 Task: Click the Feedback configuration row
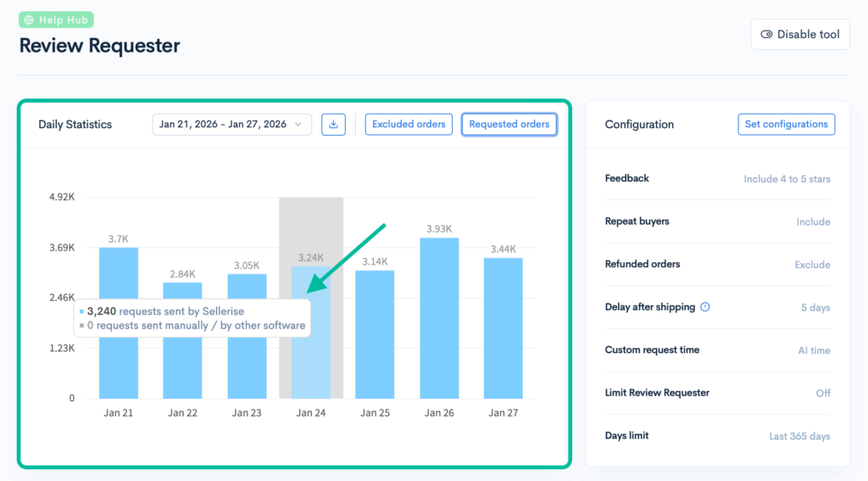pos(717,179)
